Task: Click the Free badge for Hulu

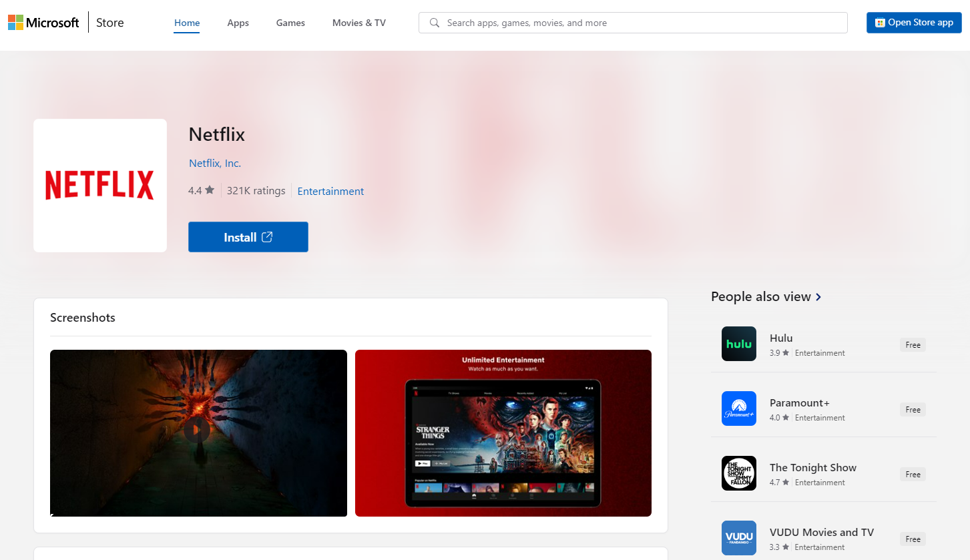Action: tap(913, 345)
